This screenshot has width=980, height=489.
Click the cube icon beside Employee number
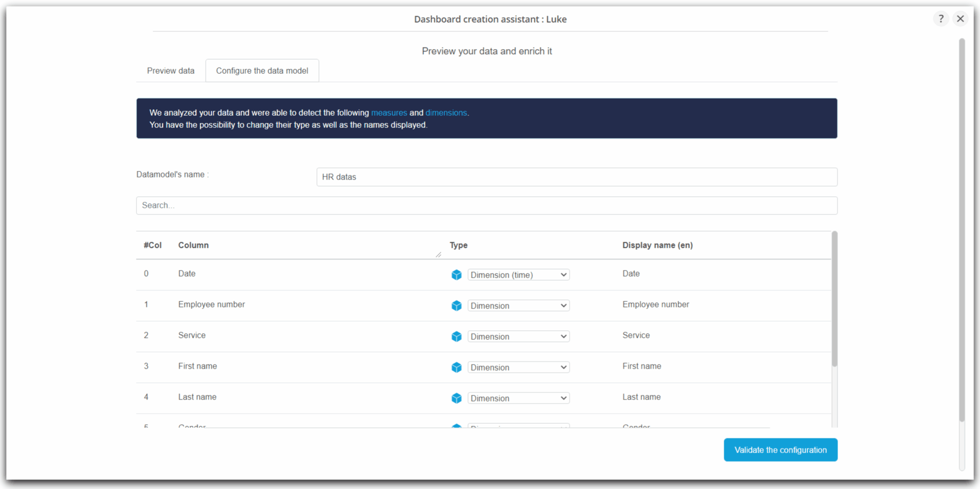pos(456,305)
